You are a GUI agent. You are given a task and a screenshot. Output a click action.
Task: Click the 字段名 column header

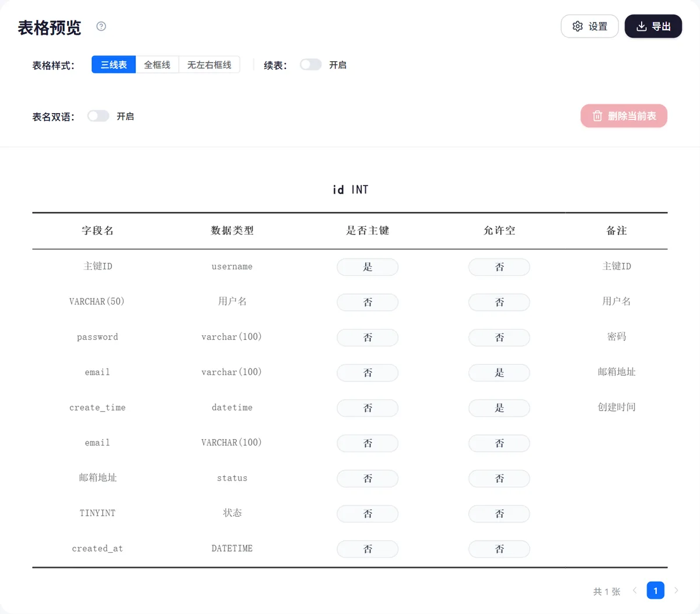pyautogui.click(x=97, y=230)
